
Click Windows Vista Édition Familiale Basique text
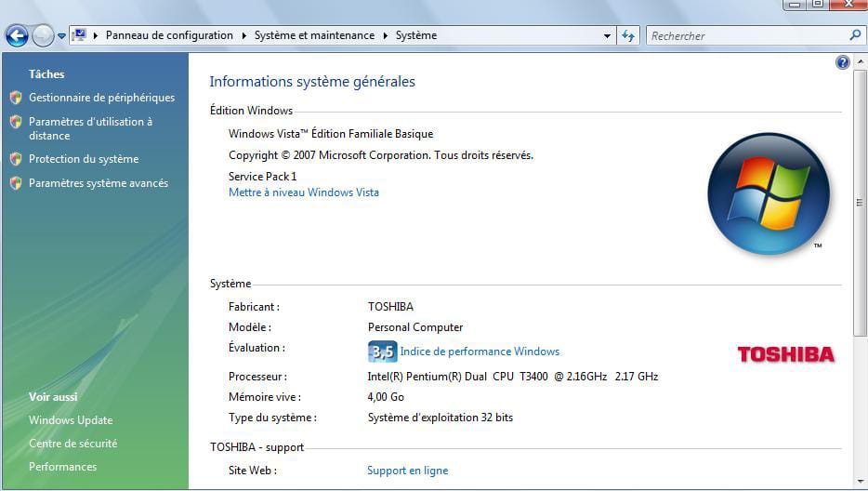(x=331, y=134)
